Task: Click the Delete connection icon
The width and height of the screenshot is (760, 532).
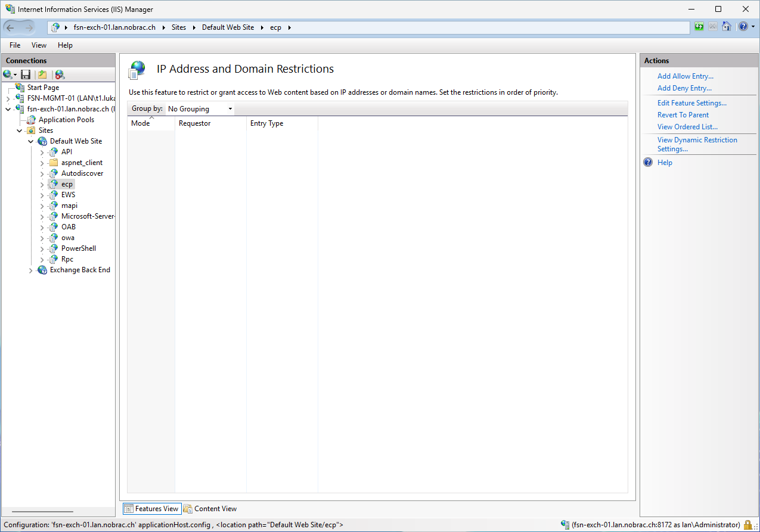Action: (x=60, y=74)
